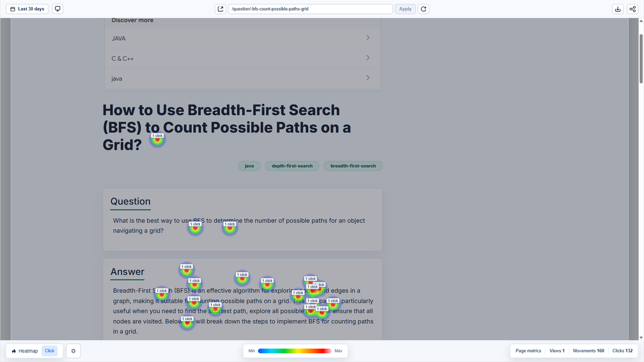Reload the heatmap with the refresh icon
This screenshot has height=362, width=644.
(423, 9)
